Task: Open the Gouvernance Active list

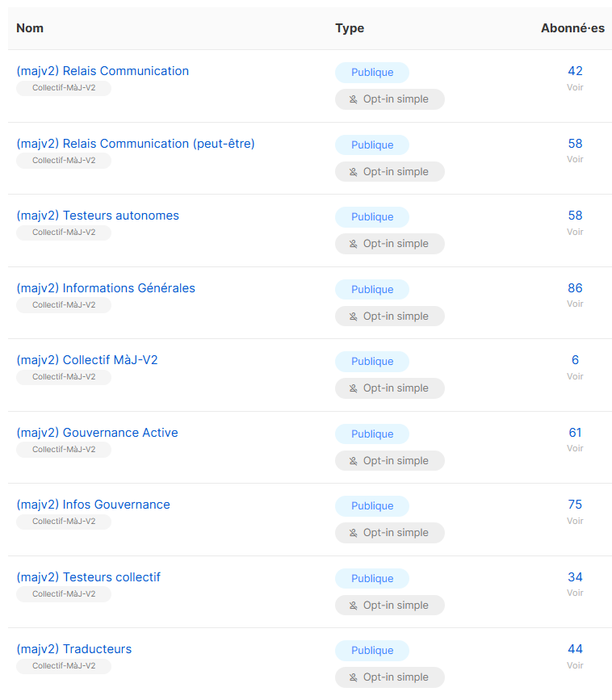Action: coord(97,433)
